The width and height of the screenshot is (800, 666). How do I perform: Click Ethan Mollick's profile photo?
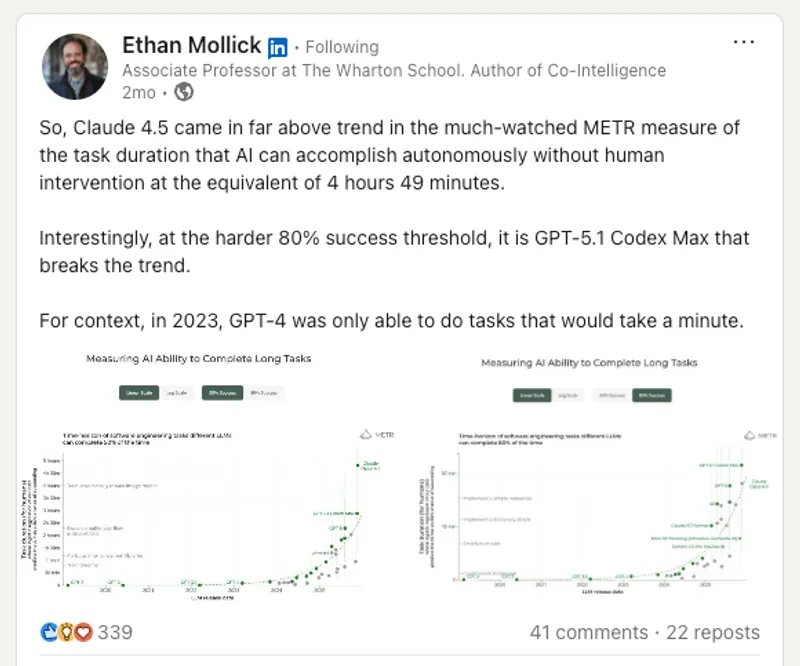[x=73, y=66]
